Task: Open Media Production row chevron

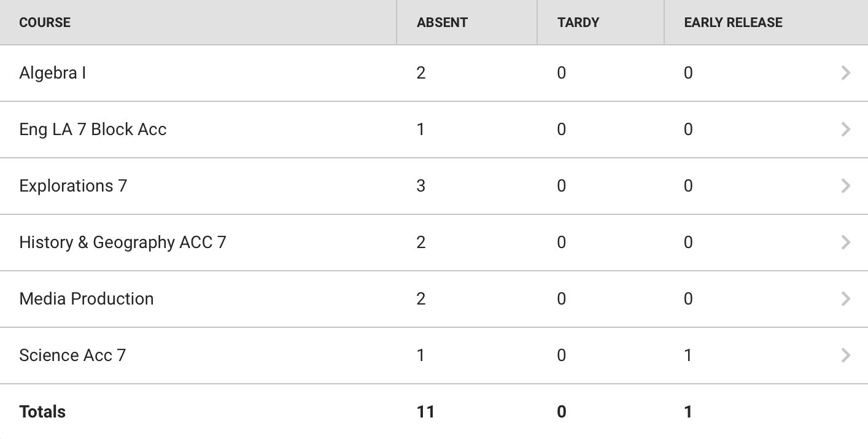Action: [x=845, y=299]
